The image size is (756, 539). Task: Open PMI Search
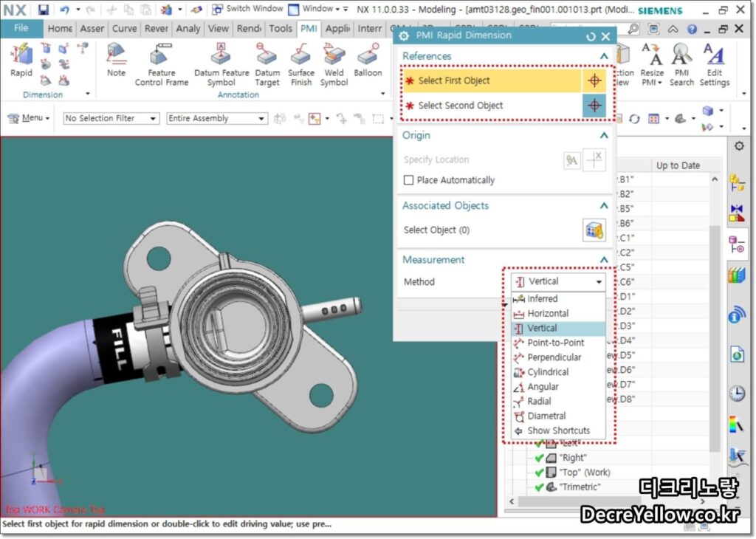(x=681, y=64)
